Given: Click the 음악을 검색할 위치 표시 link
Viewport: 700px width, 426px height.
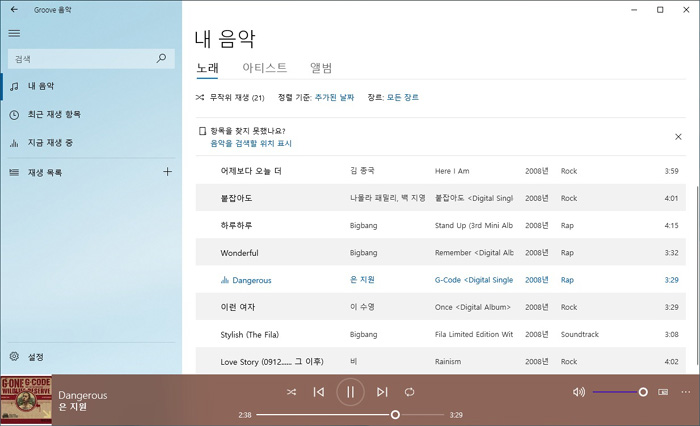Looking at the screenshot, I should (x=250, y=143).
